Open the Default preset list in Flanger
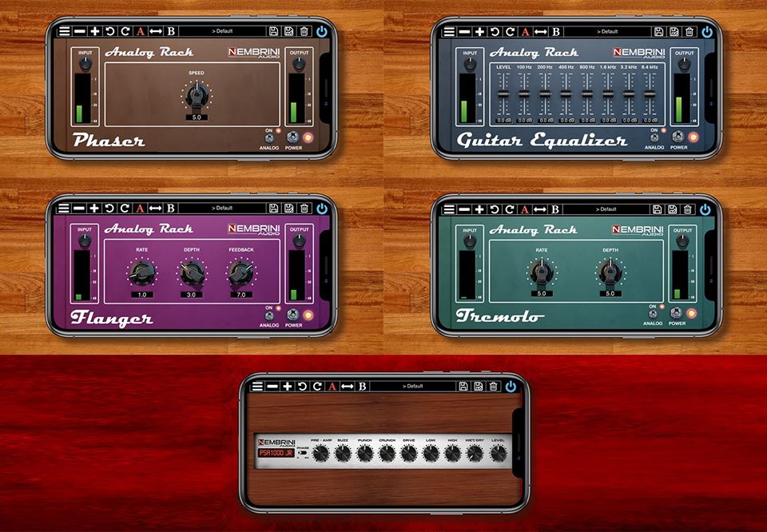Viewport: 767px width, 532px height. click(222, 208)
